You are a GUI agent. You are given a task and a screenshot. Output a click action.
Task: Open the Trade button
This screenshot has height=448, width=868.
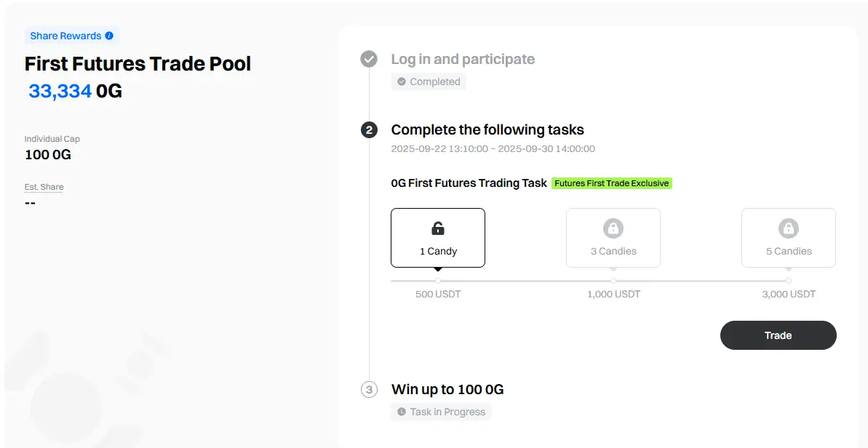[x=778, y=335]
